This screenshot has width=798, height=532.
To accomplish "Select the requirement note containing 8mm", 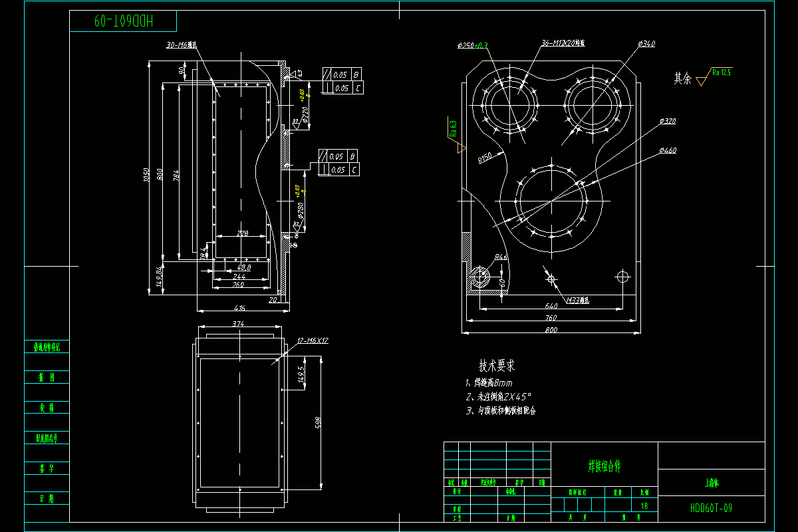I will pos(489,383).
